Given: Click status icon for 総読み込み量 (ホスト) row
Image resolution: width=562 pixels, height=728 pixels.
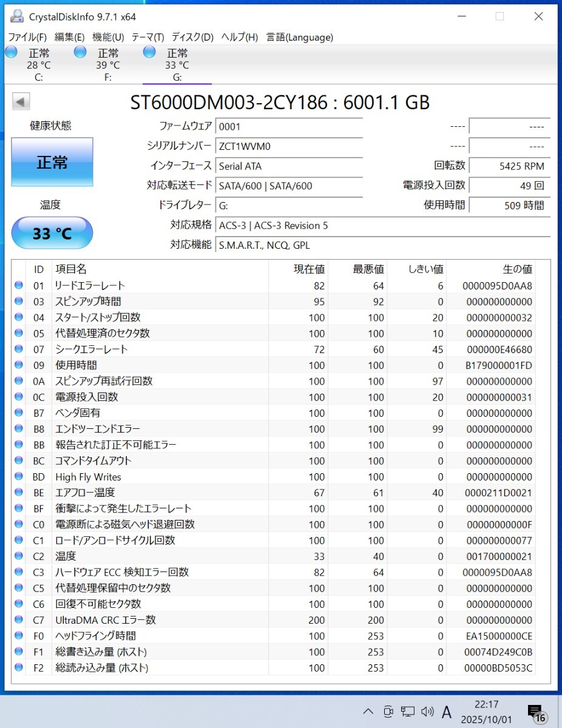Looking at the screenshot, I should [x=19, y=667].
